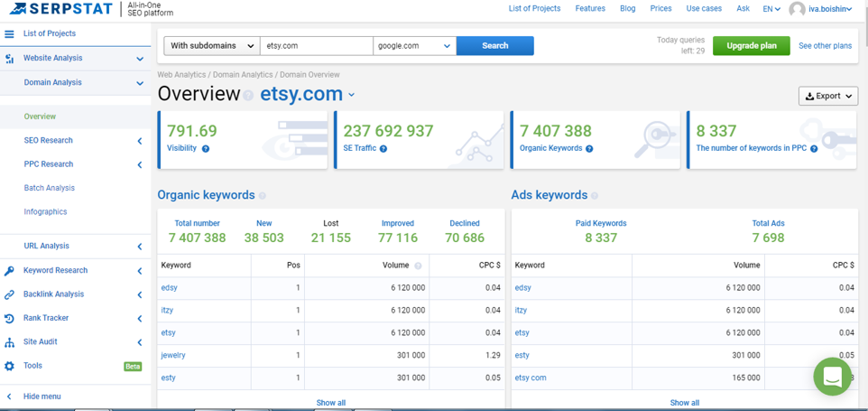Click the help icon next to keywords in PPC
This screenshot has width=868, height=411.
(814, 148)
